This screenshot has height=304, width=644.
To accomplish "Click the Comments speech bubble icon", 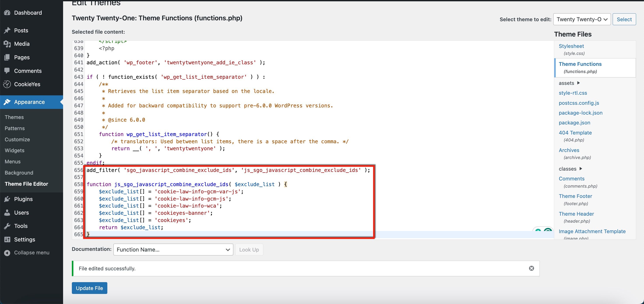I will click(7, 71).
